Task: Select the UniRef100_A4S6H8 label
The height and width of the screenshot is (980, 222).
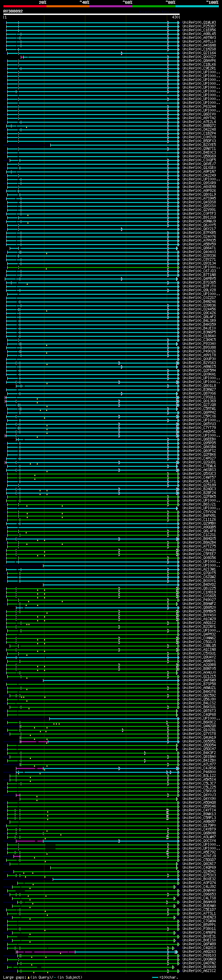Action: (199, 45)
